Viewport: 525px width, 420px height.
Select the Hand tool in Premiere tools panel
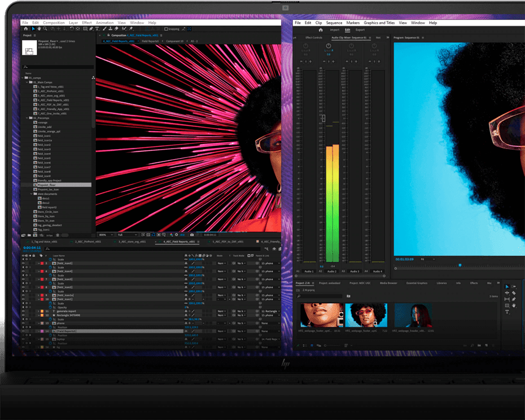click(514, 305)
